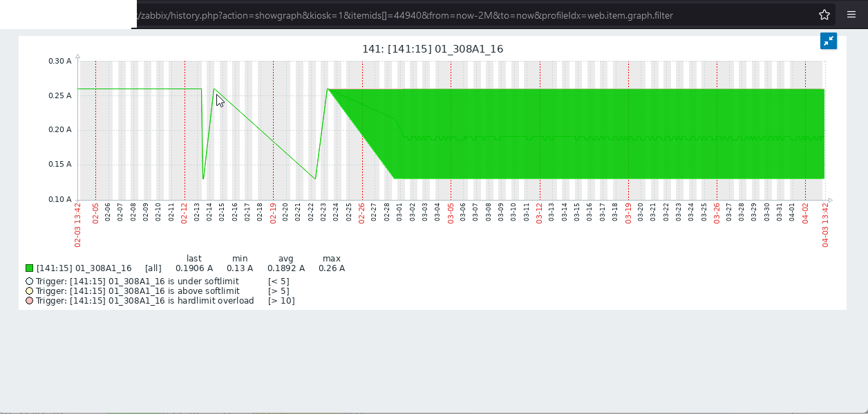Click the 'above softlimit' trigger circle icon
The height and width of the screenshot is (415, 868).
(x=29, y=291)
